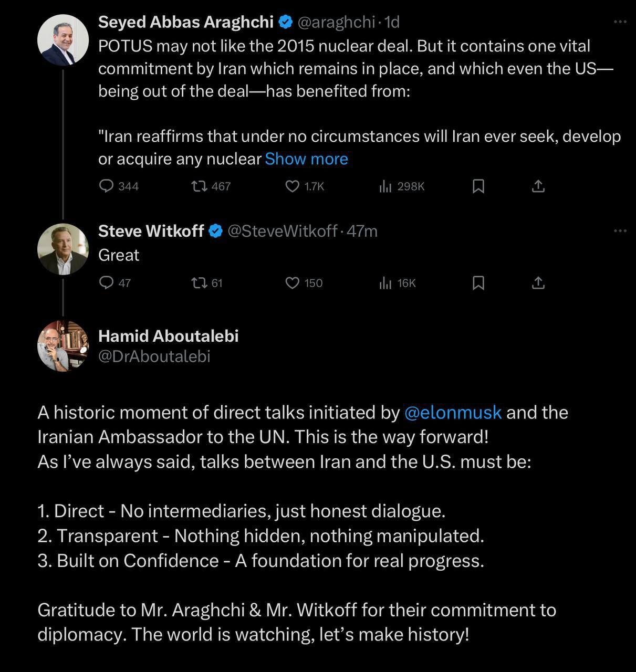Expand tweet text with Show more
The width and height of the screenshot is (636, 672).
[x=306, y=159]
